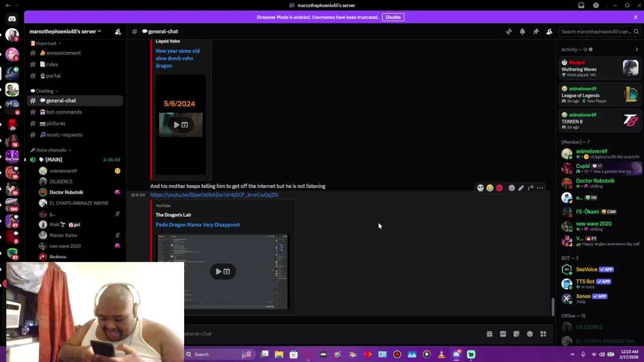Viewport: 644px width, 362px height.
Task: Open GIF picker in message bar
Action: pyautogui.click(x=503, y=334)
